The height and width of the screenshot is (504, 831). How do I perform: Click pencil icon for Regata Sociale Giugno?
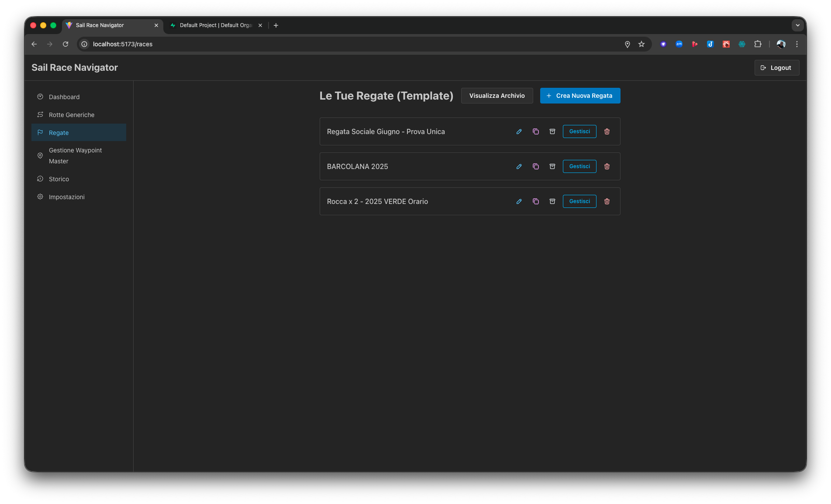point(519,131)
